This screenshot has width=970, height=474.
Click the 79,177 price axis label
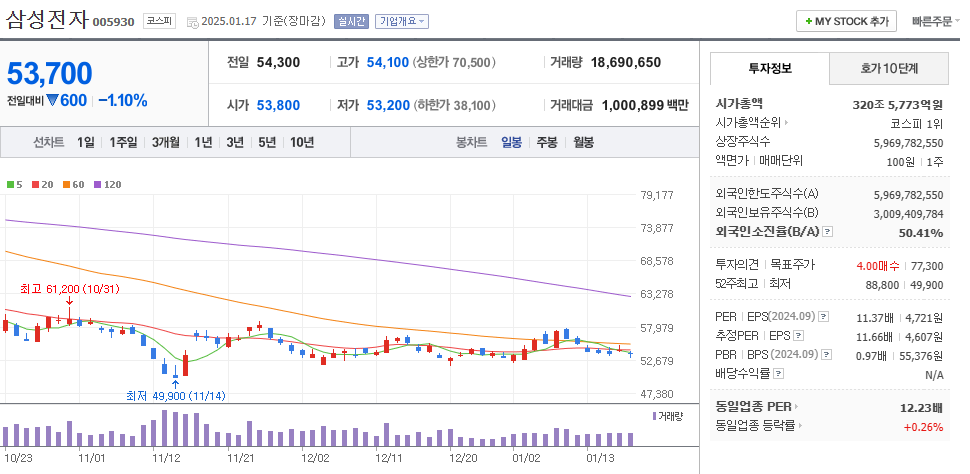(x=656, y=196)
